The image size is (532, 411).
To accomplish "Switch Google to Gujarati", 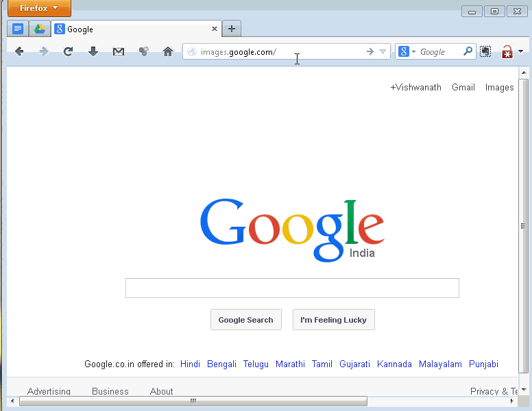I will [354, 364].
